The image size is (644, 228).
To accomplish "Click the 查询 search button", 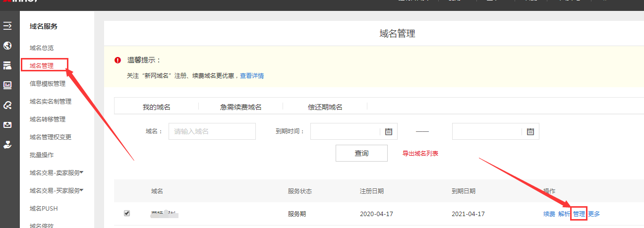I will click(361, 153).
